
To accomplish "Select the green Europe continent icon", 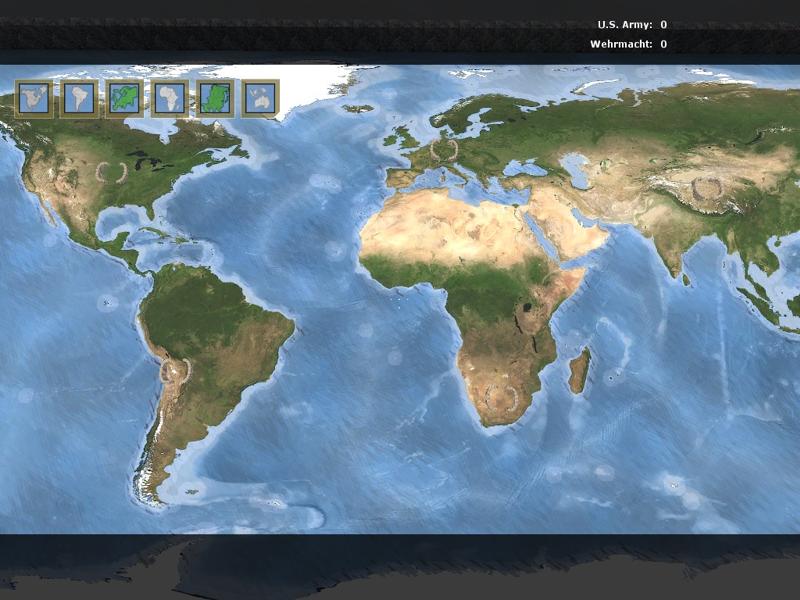I will [x=124, y=98].
